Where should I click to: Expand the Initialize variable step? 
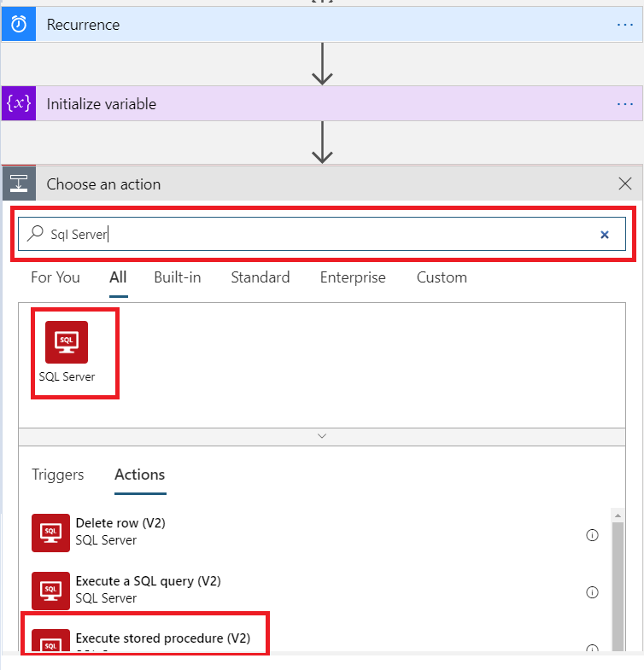[322, 103]
